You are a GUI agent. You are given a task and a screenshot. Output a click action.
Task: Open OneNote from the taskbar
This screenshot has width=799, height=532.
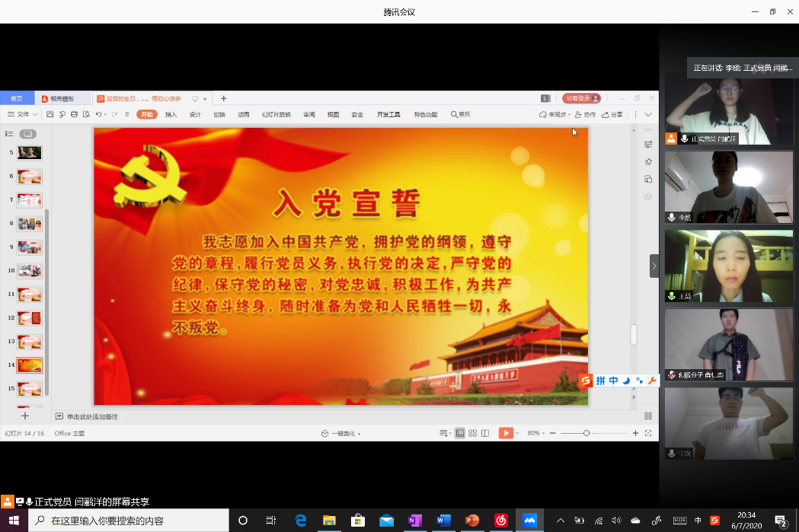(415, 521)
